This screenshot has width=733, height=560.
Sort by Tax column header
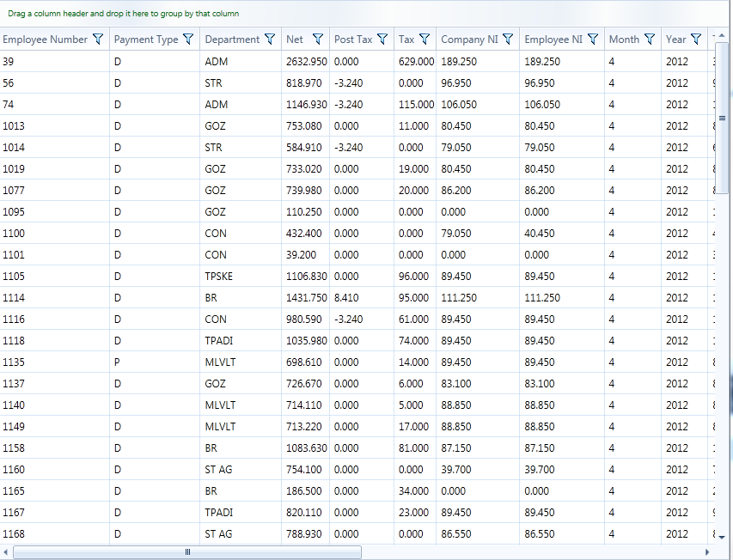coord(406,40)
